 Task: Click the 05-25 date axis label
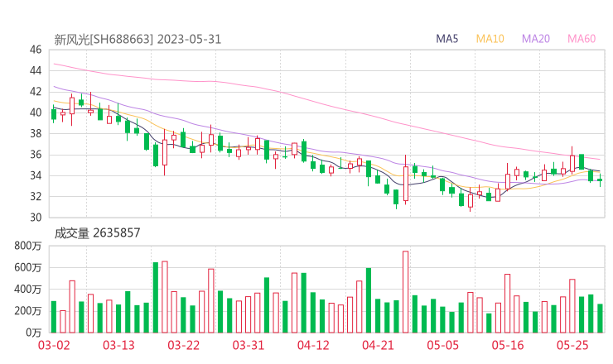pos(572,345)
